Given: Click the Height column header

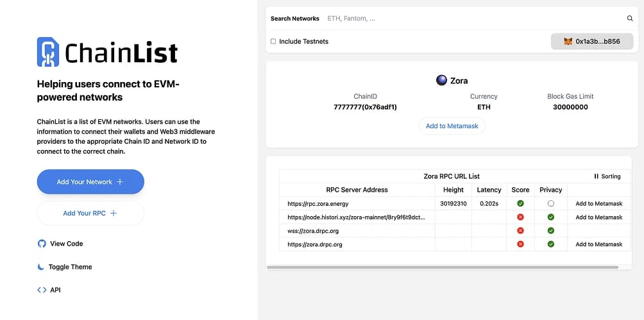Looking at the screenshot, I should pos(453,190).
